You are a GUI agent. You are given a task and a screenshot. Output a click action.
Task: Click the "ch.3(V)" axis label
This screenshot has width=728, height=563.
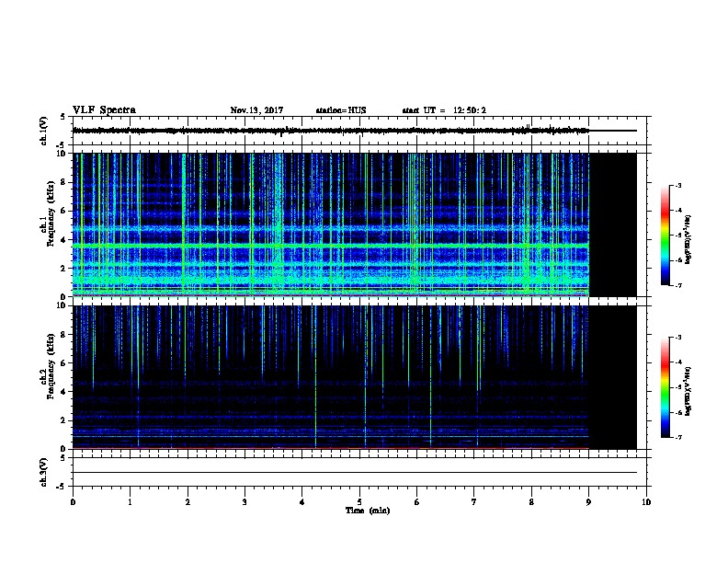click(x=44, y=472)
